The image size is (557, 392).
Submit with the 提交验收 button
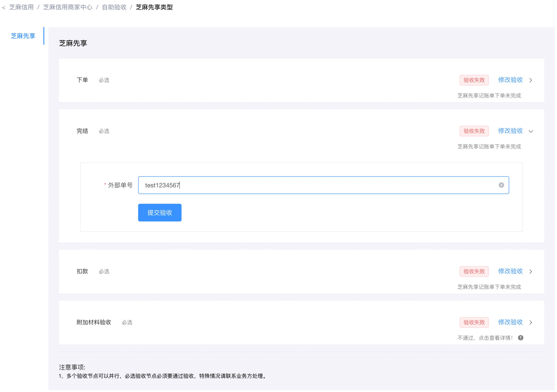coord(160,213)
